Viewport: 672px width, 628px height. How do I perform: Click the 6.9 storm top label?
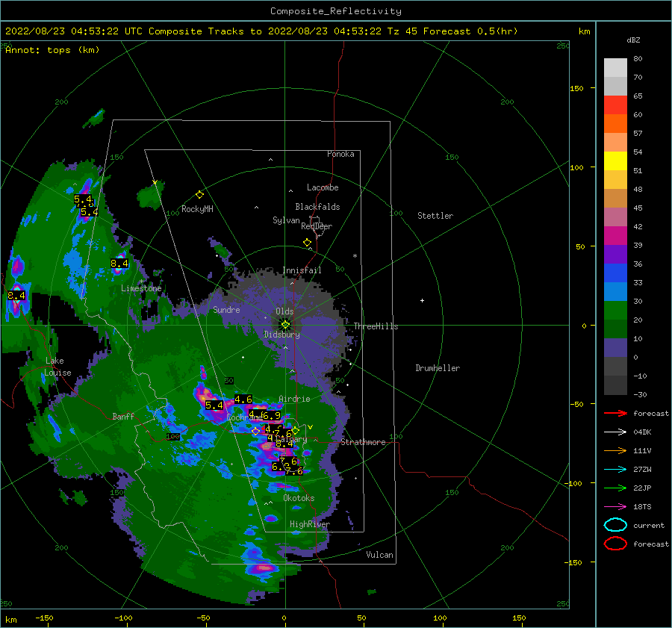click(272, 415)
